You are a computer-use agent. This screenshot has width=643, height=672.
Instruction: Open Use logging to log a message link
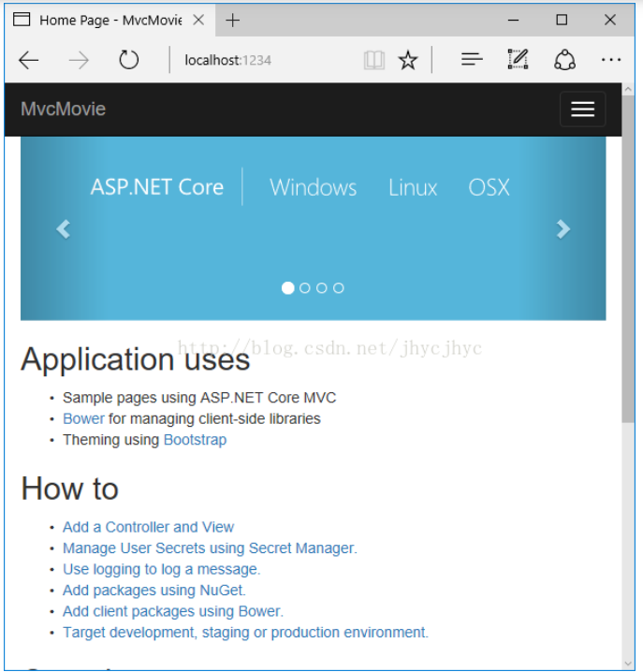[162, 569]
